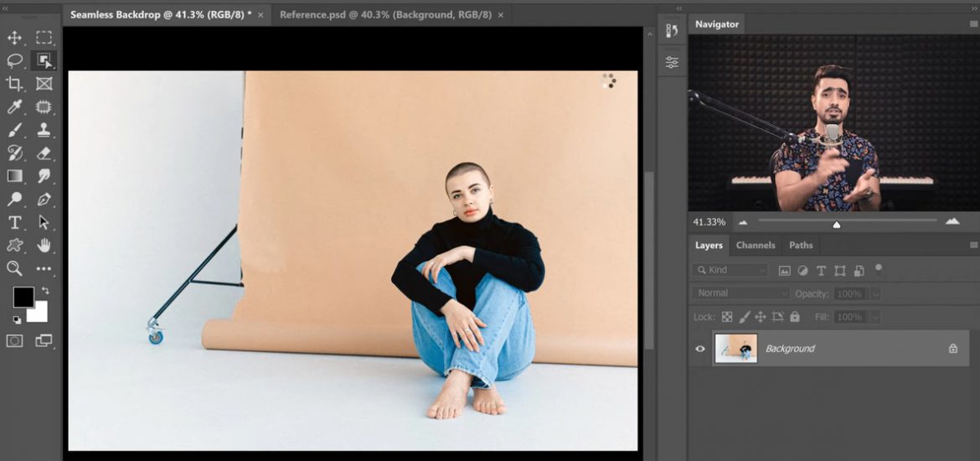980x461 pixels.
Task: Select the Frame tool
Action: coord(44,84)
